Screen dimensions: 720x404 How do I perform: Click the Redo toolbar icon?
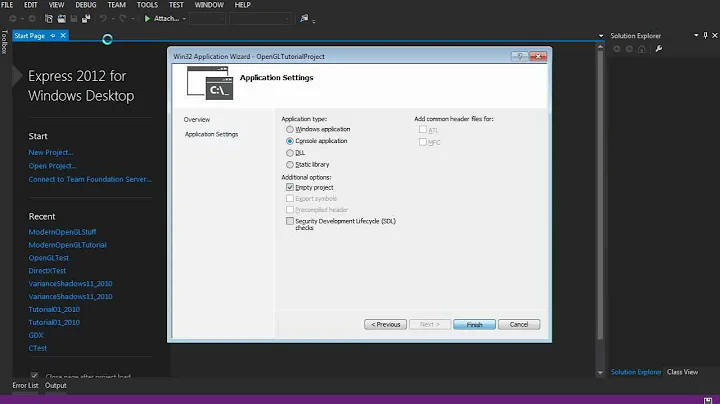pos(123,19)
